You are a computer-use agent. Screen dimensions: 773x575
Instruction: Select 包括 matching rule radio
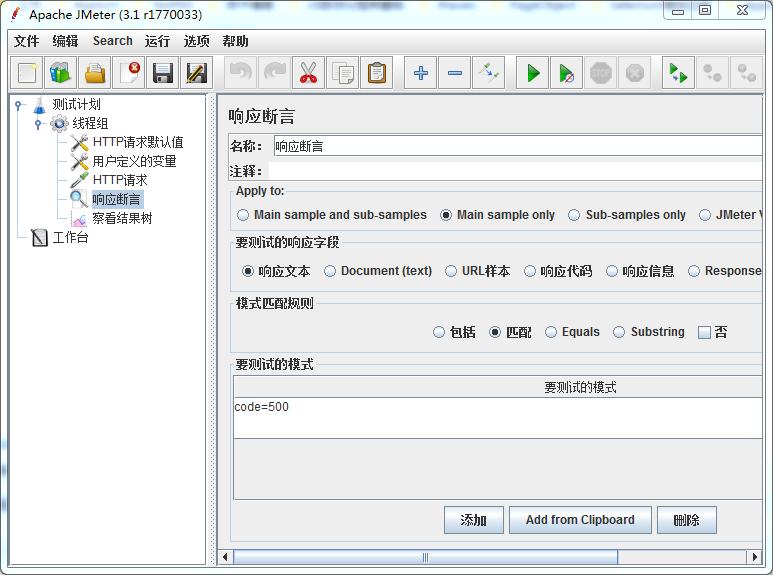(454, 332)
